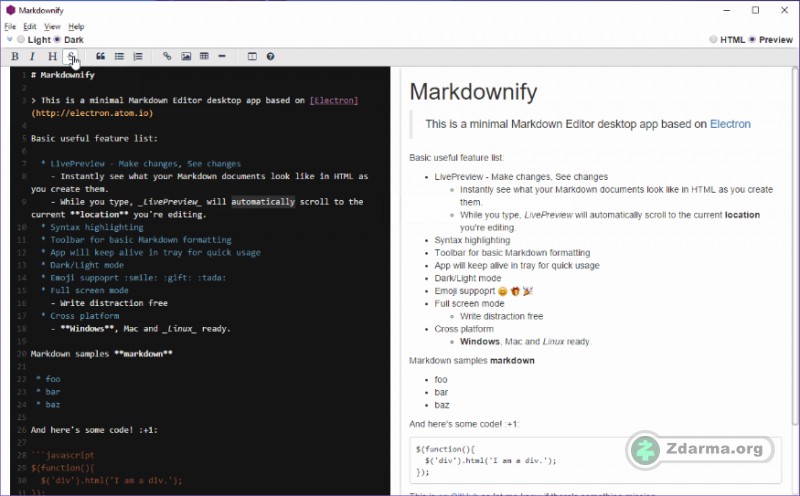Collapse the options bar with the double chevron

coord(10,39)
